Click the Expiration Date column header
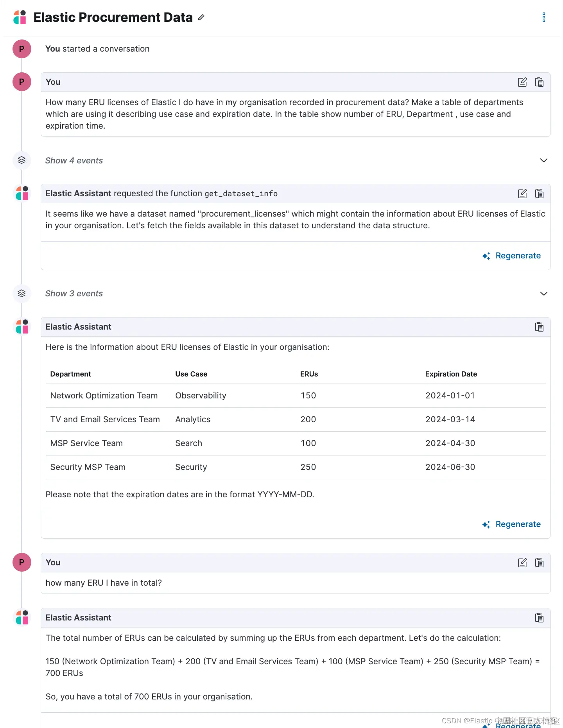 (451, 374)
